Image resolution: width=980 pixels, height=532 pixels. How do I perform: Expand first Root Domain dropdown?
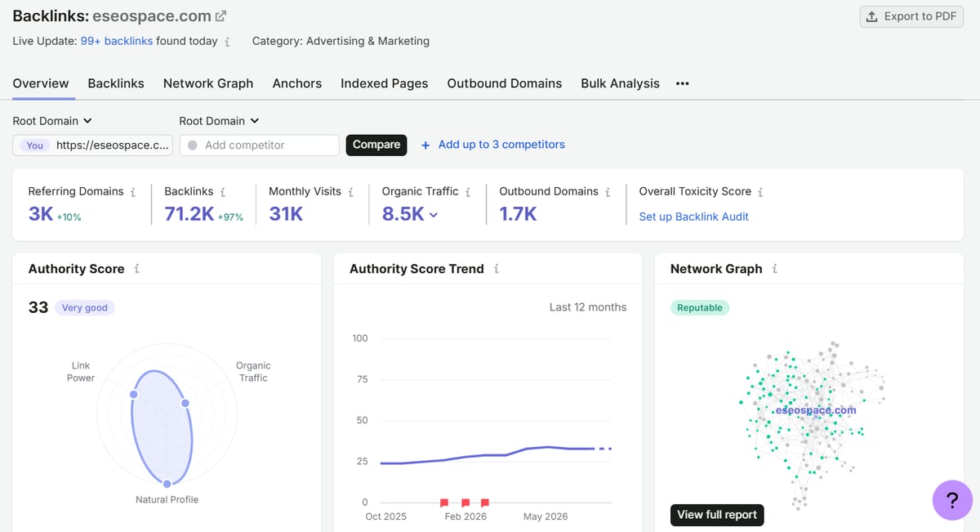tap(52, 121)
